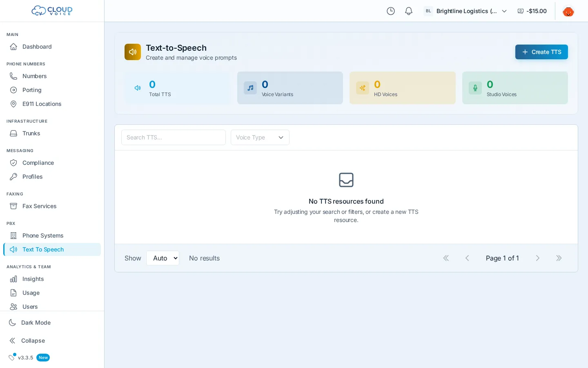Open Numbers page
Image resolution: width=588 pixels, height=368 pixels.
[52, 76]
